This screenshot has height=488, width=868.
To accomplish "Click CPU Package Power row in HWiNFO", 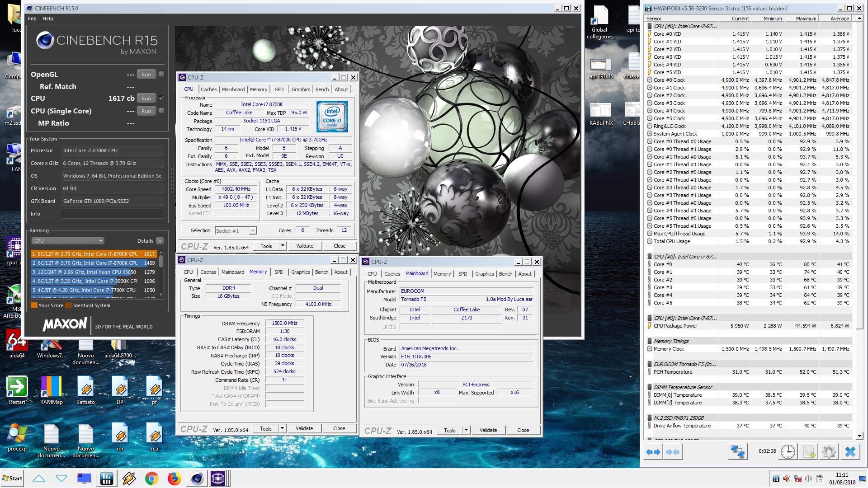I will (749, 326).
